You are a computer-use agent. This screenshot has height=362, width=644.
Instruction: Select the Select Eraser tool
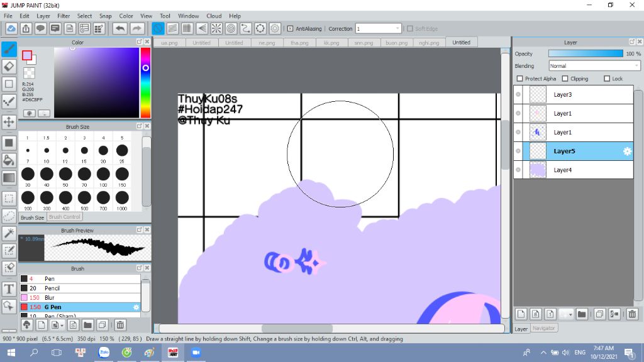[9, 268]
